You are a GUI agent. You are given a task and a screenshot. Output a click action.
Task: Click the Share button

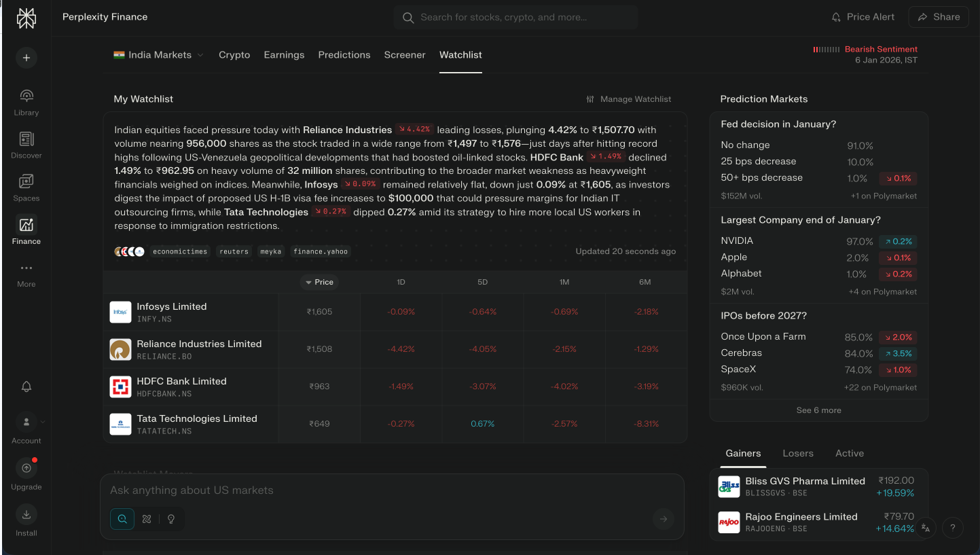coord(939,17)
